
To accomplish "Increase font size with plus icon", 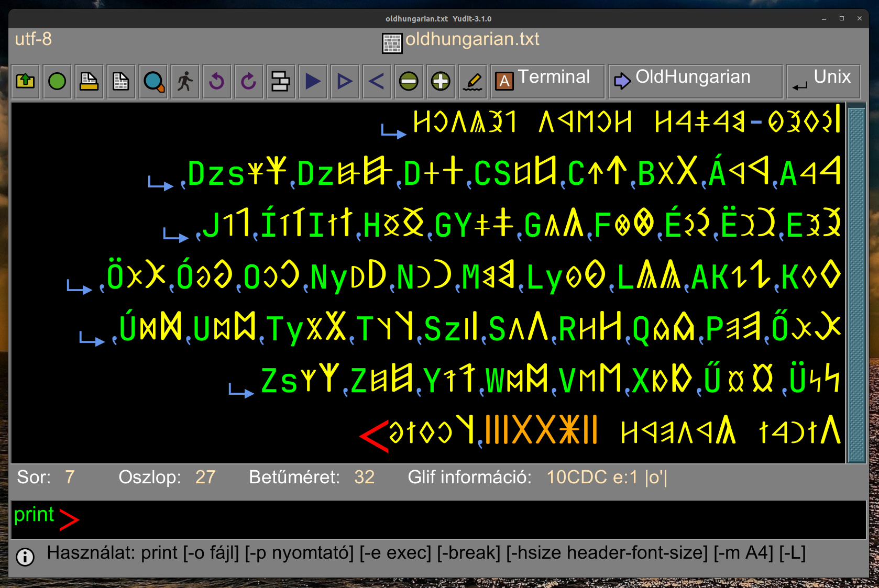I will coord(441,82).
